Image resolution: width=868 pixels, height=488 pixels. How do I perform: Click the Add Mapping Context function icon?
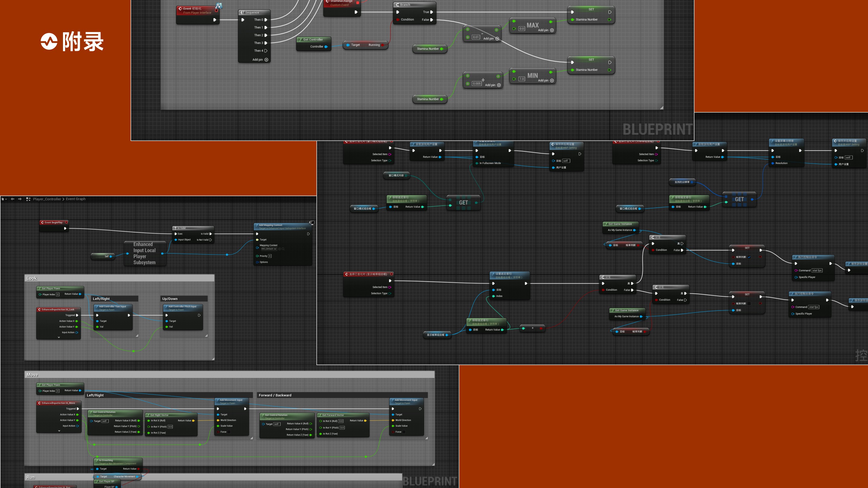click(x=257, y=225)
